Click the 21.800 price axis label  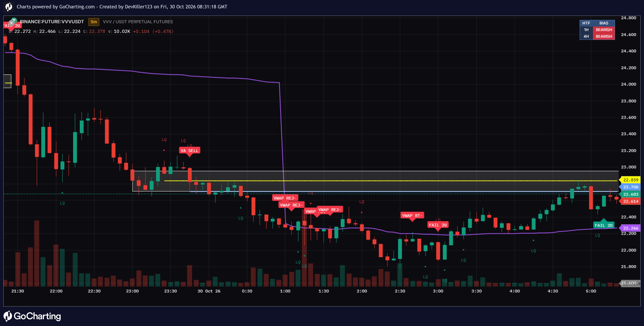[x=628, y=267]
